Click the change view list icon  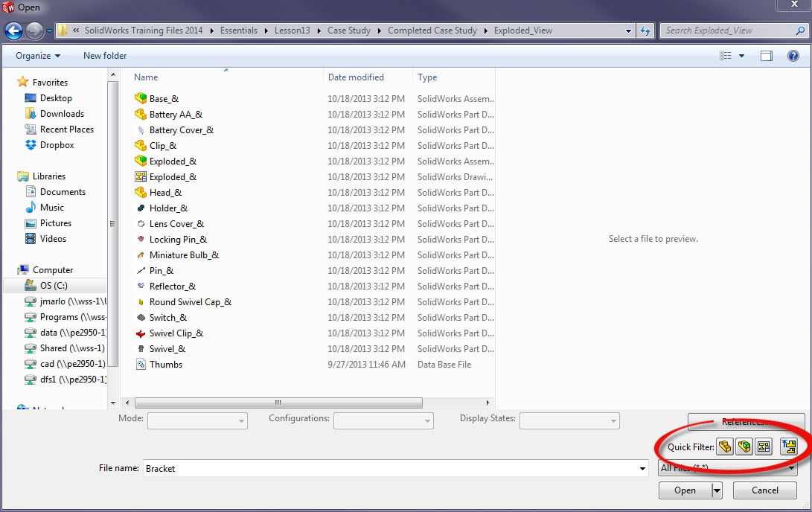[726, 56]
